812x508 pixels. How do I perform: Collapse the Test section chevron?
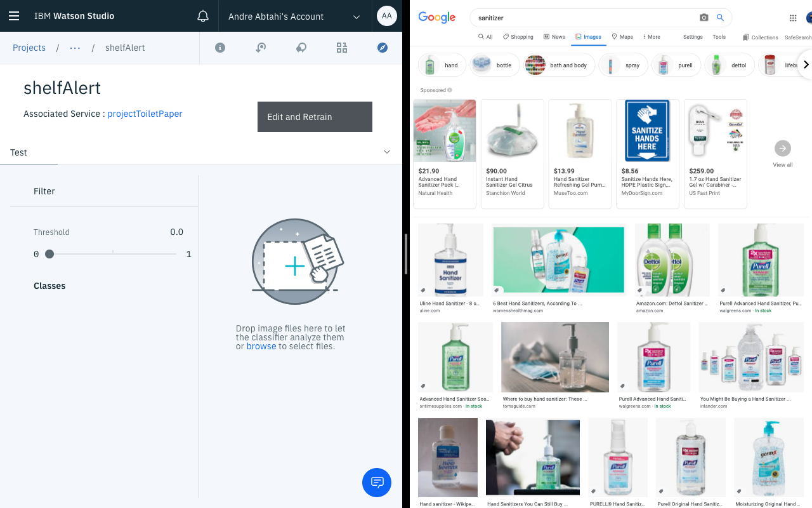pyautogui.click(x=387, y=152)
